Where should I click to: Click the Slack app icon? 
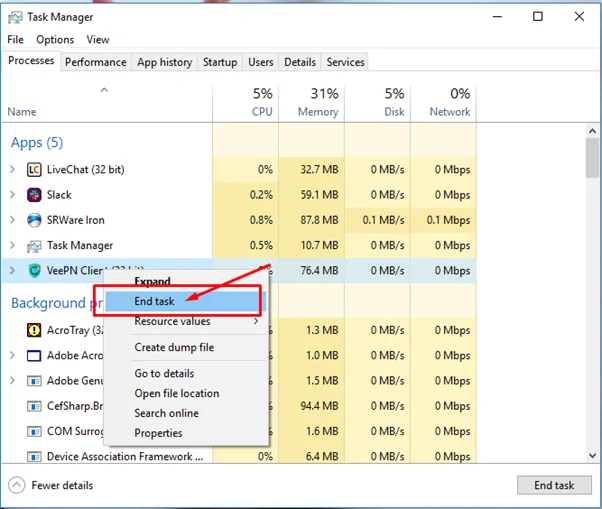coord(34,195)
